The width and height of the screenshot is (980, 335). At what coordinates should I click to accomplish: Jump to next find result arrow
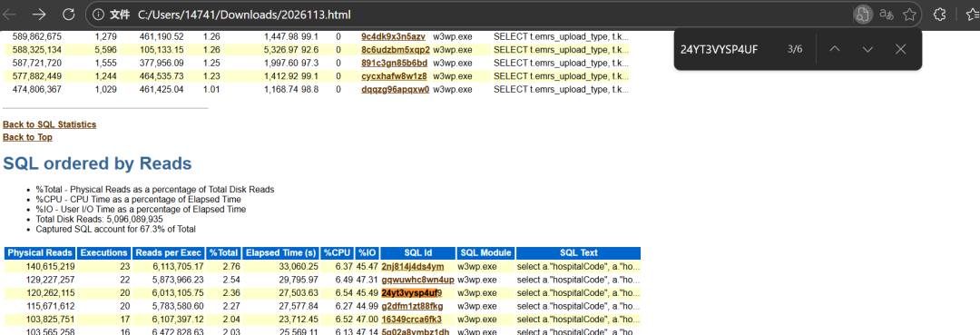pyautogui.click(x=867, y=49)
